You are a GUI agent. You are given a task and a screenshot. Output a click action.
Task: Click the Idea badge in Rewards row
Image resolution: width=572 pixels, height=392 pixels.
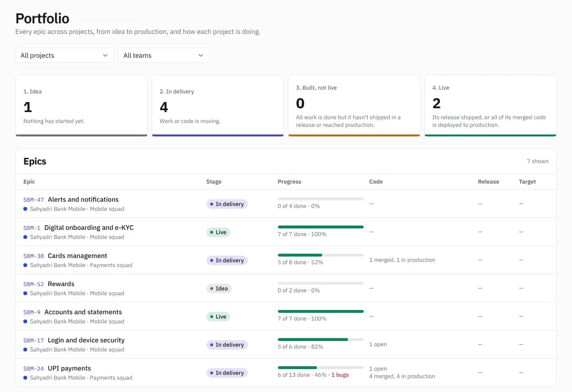coord(219,289)
